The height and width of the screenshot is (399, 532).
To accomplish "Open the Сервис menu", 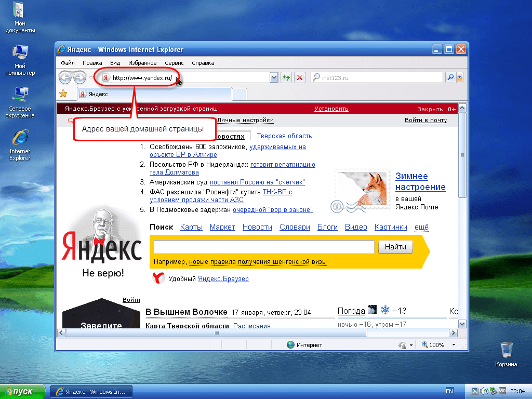I will 174,63.
